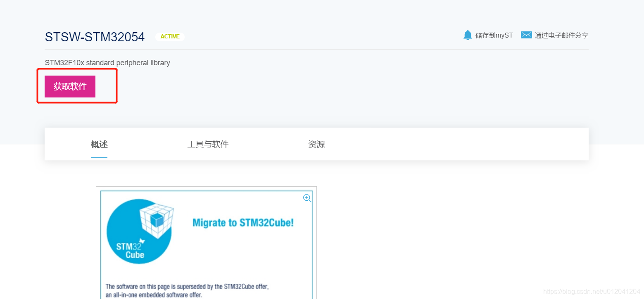Click the envelope icon for email sharing
The width and height of the screenshot is (644, 299).
pyautogui.click(x=526, y=35)
